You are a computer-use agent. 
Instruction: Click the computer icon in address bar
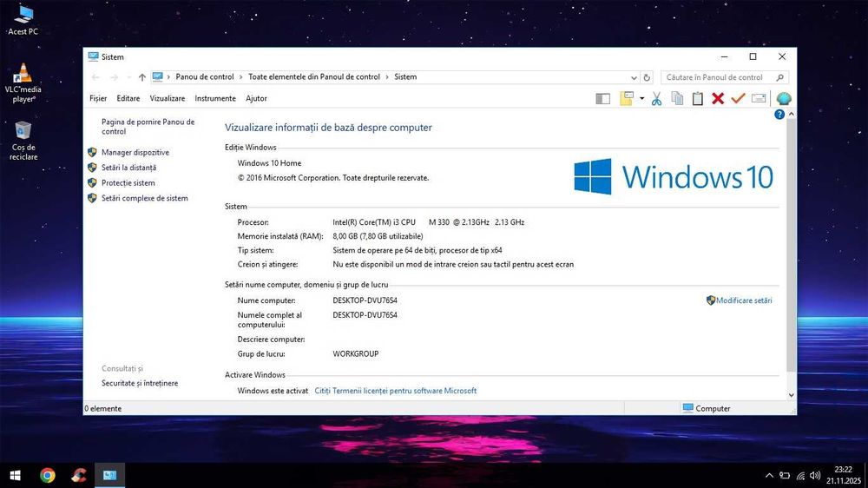click(158, 76)
